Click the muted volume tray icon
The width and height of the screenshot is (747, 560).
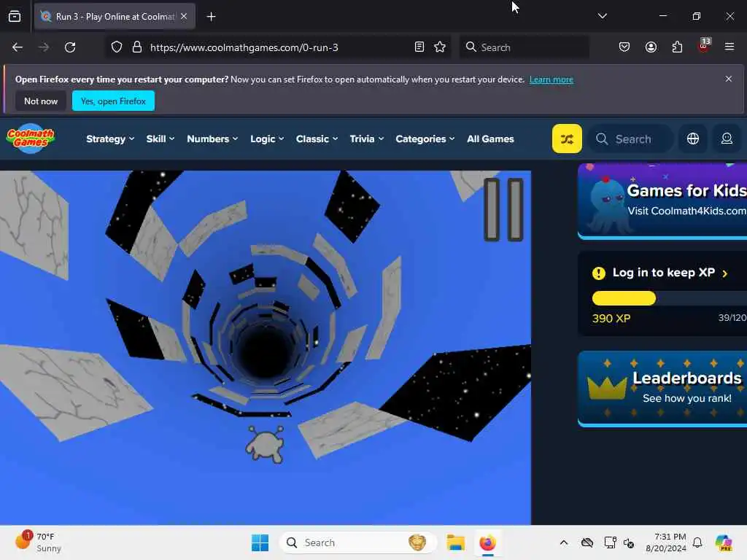pyautogui.click(x=628, y=543)
